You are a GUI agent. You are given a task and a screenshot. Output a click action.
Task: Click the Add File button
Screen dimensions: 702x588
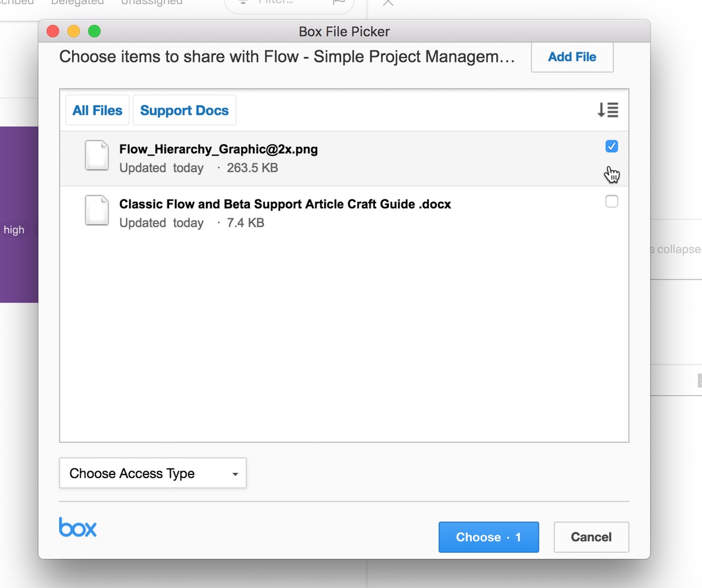[x=572, y=57]
